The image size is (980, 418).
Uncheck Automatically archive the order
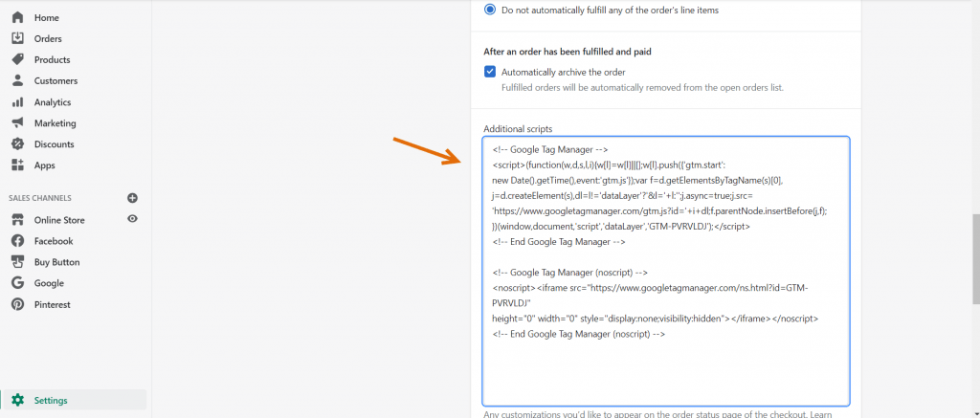tap(490, 72)
